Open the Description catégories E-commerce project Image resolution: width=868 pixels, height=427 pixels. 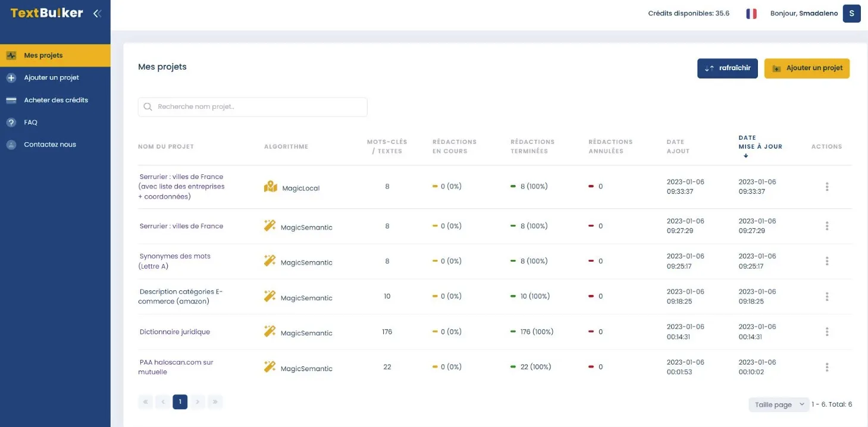pos(181,296)
